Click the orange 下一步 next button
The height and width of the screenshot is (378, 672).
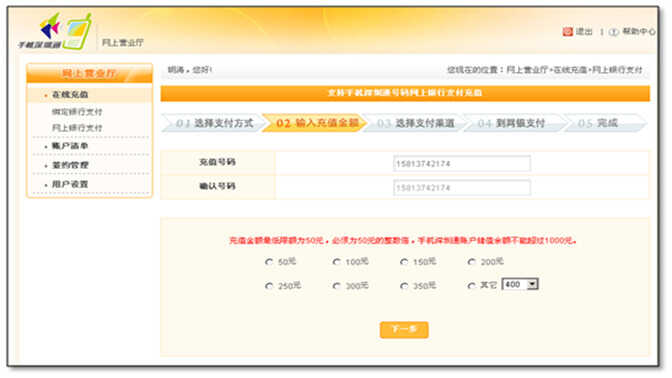[404, 330]
